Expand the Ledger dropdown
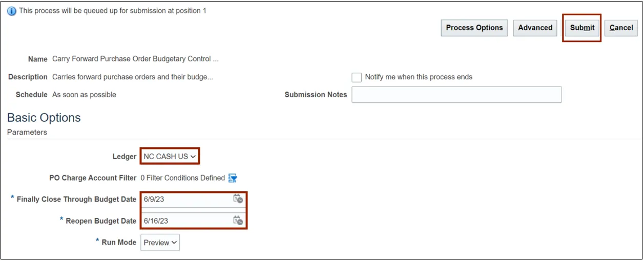The height and width of the screenshot is (261, 644). [x=170, y=157]
